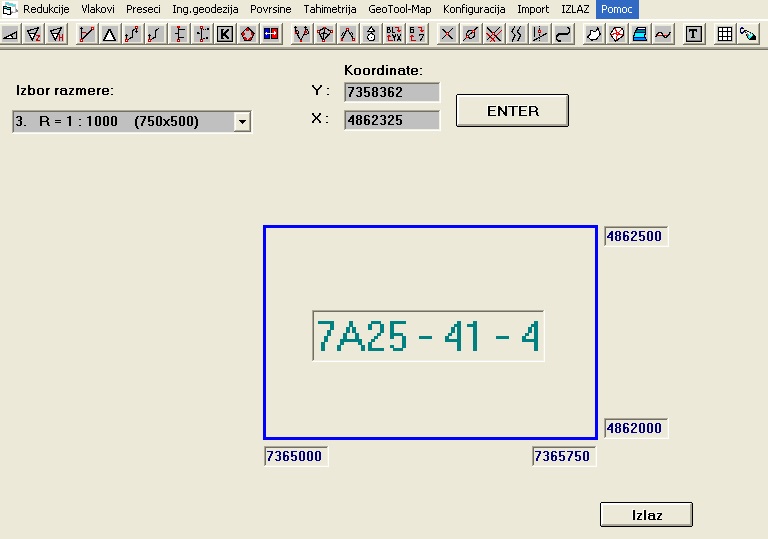Open the grid table toolbar icon
Image resolution: width=768 pixels, height=539 pixels.
[x=725, y=34]
